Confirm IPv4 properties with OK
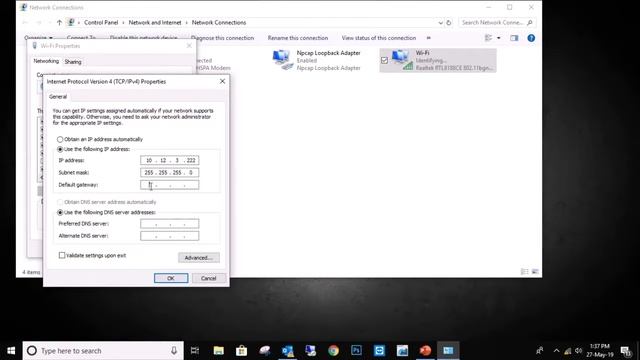 click(x=171, y=278)
